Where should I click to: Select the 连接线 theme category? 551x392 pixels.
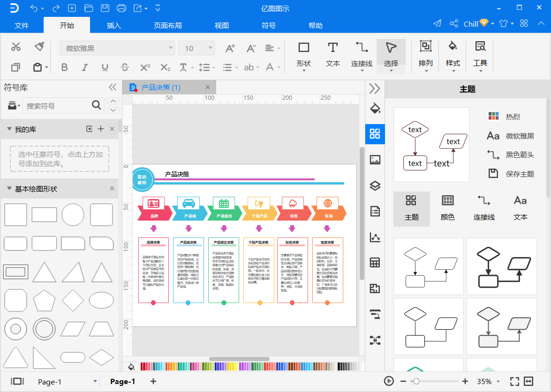coord(484,208)
